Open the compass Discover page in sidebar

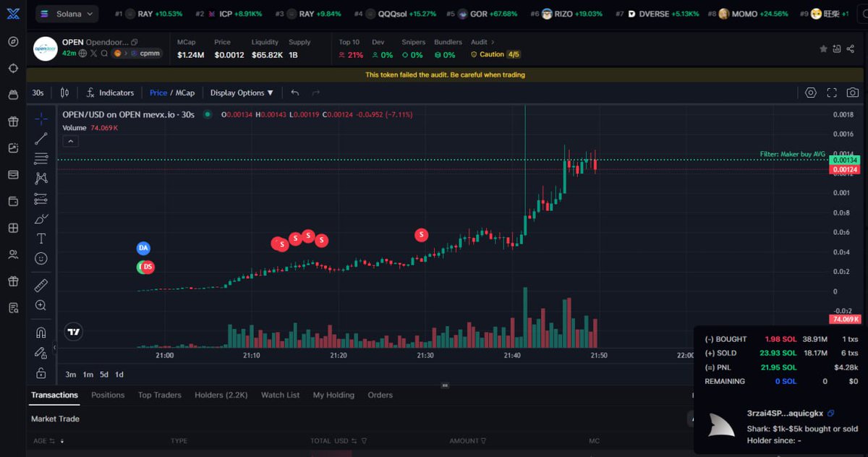13,41
